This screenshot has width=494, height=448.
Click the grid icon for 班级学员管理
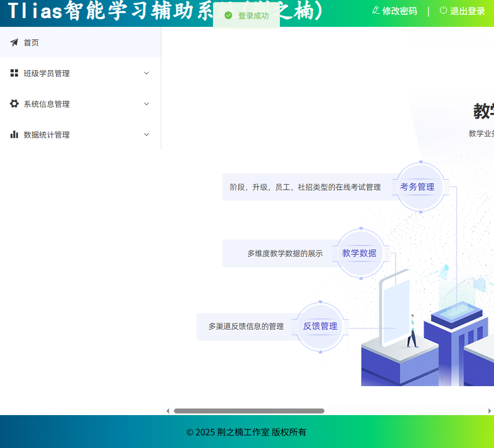tap(14, 73)
